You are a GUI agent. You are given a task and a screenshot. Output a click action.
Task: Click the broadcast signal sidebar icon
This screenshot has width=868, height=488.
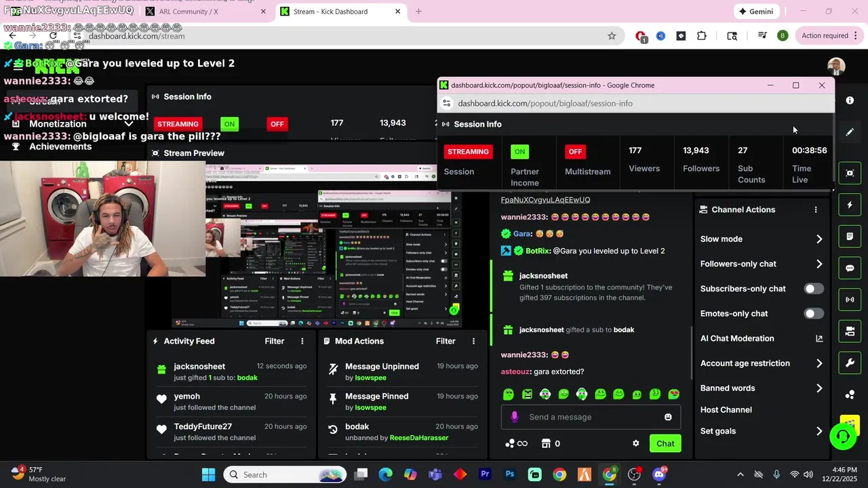[x=850, y=300]
